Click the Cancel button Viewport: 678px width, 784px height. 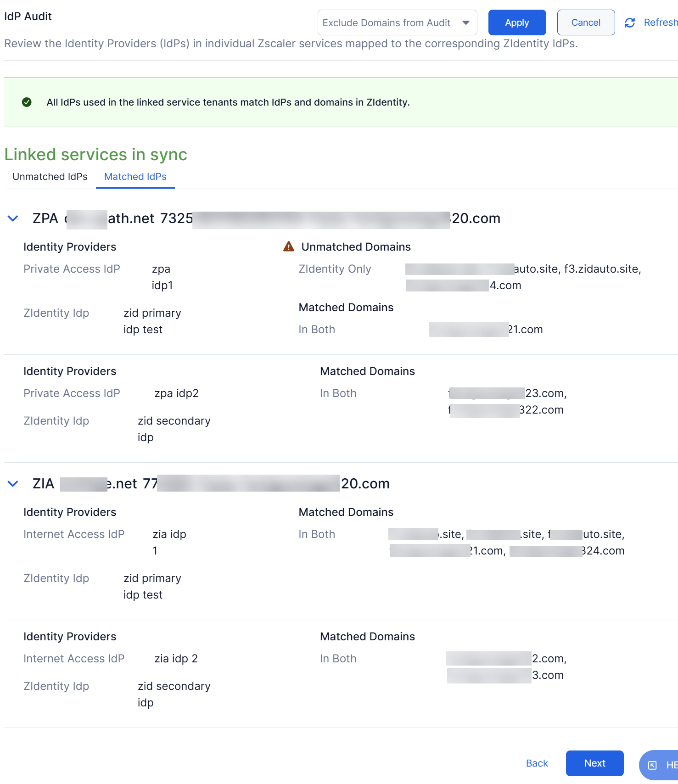(x=586, y=22)
